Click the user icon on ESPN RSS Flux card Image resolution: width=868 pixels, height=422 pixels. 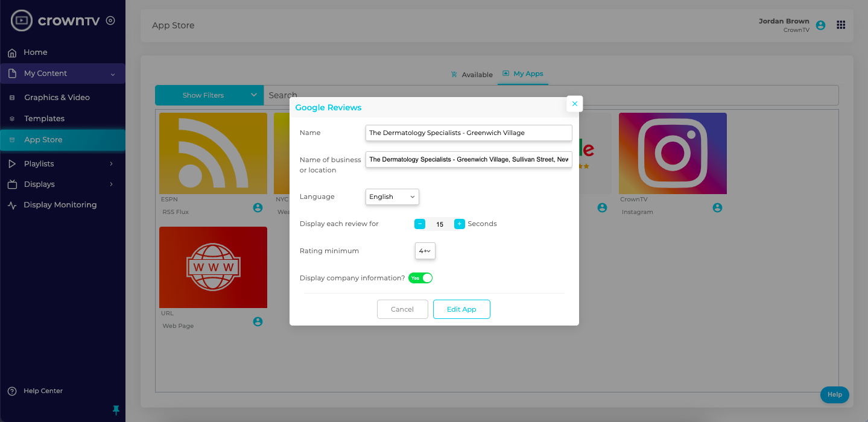pyautogui.click(x=258, y=208)
